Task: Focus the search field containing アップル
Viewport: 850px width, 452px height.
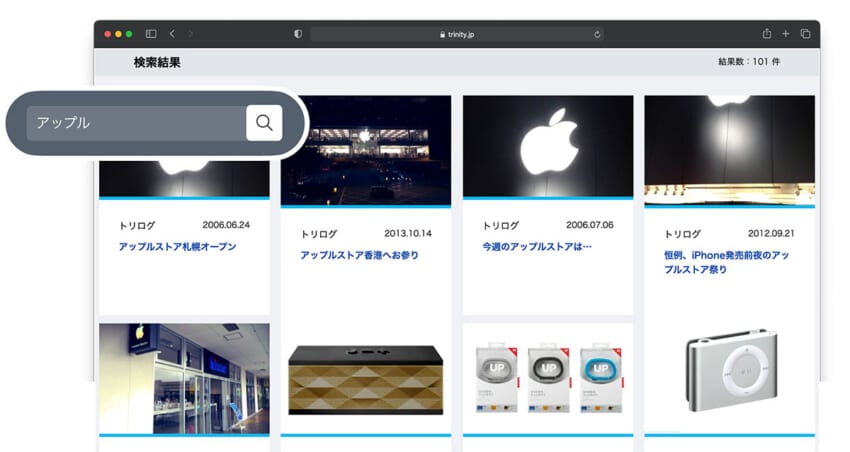Action: click(136, 123)
